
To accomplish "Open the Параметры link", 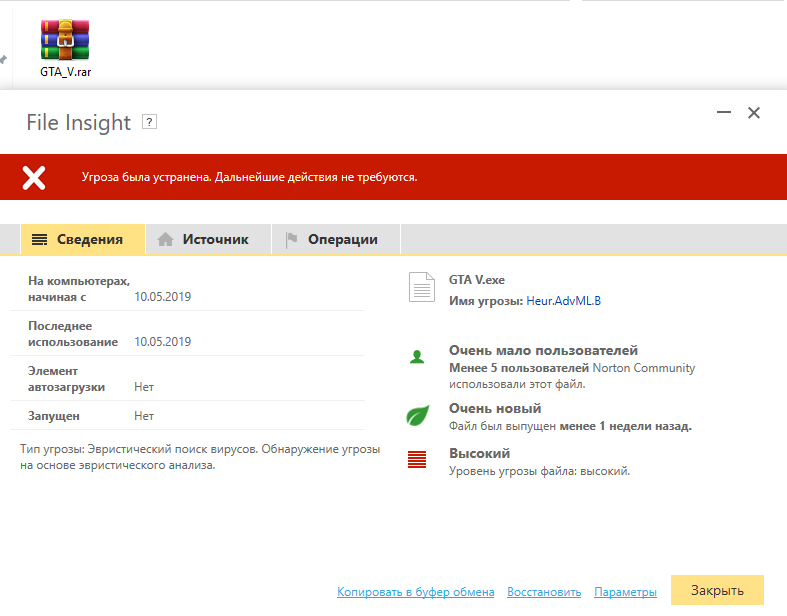I will (625, 592).
